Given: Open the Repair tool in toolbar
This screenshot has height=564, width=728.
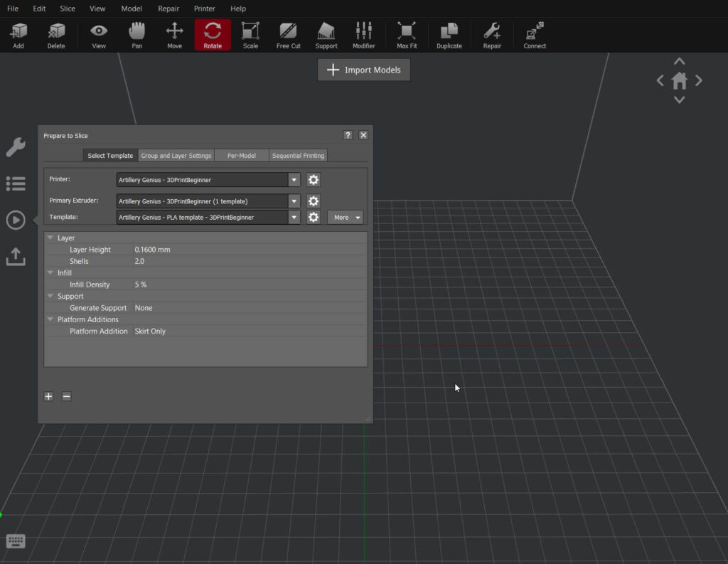Looking at the screenshot, I should click(492, 33).
